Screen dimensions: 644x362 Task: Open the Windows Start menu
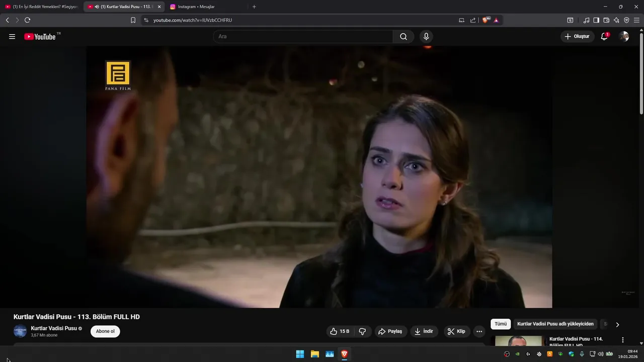[300, 354]
